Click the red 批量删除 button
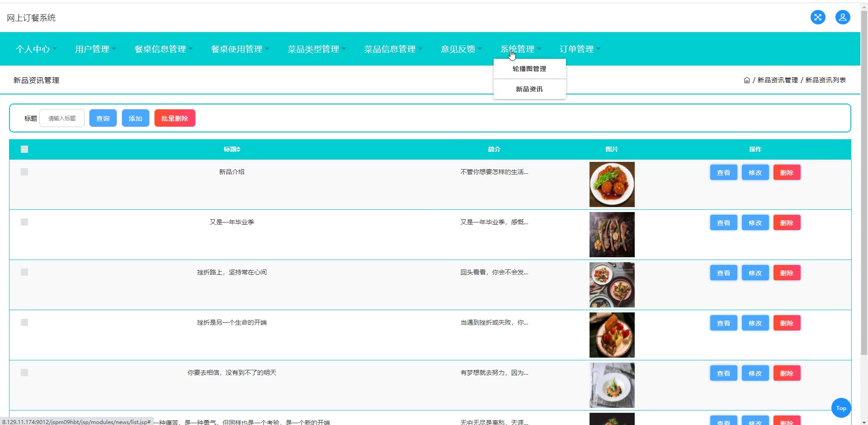 [x=175, y=118]
